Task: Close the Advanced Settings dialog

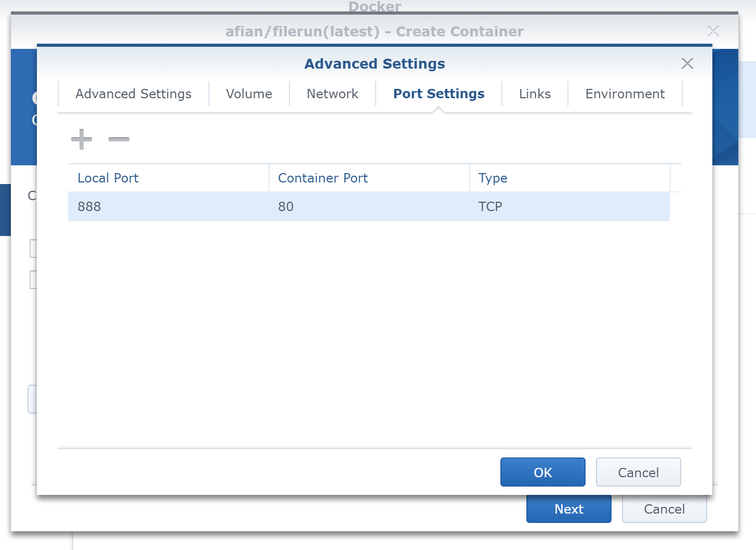Action: tap(687, 63)
